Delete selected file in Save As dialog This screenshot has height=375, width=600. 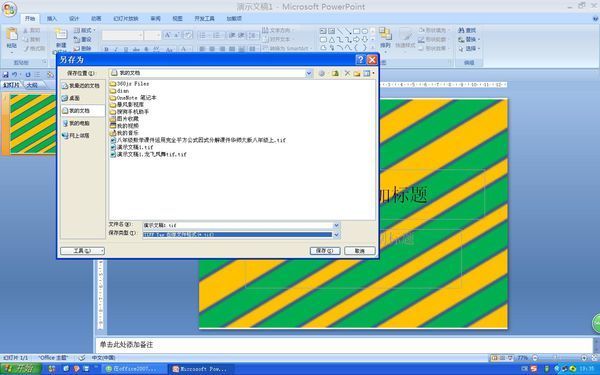point(347,73)
